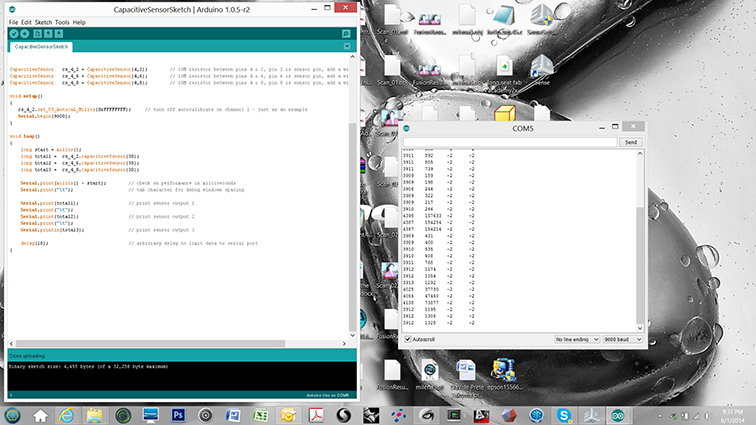Click the Arduino icon in the taskbar
This screenshot has width=756, height=425.
[618, 415]
